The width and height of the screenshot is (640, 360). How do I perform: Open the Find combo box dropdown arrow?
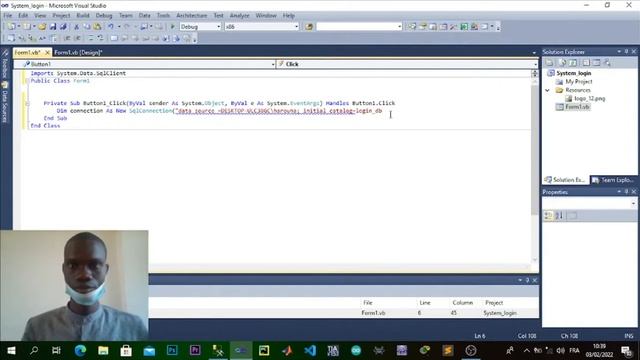pyautogui.click(x=399, y=27)
